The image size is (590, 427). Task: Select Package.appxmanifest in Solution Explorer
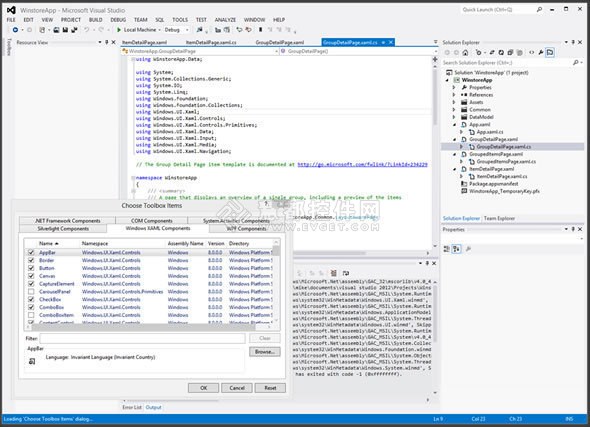click(x=494, y=184)
